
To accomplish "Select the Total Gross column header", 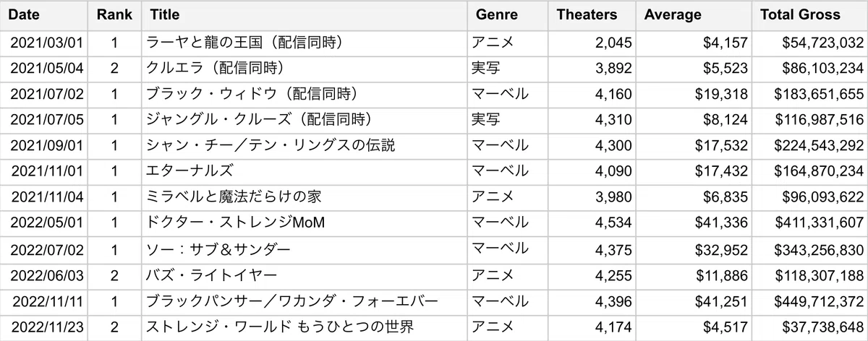I will click(810, 15).
